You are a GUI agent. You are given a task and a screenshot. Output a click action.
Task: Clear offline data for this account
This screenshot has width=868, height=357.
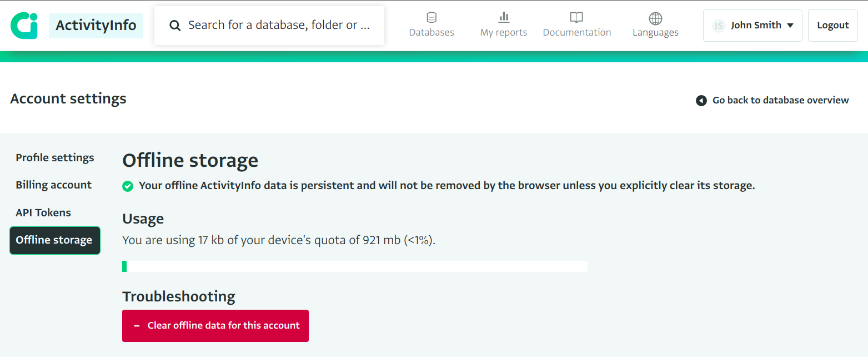215,326
